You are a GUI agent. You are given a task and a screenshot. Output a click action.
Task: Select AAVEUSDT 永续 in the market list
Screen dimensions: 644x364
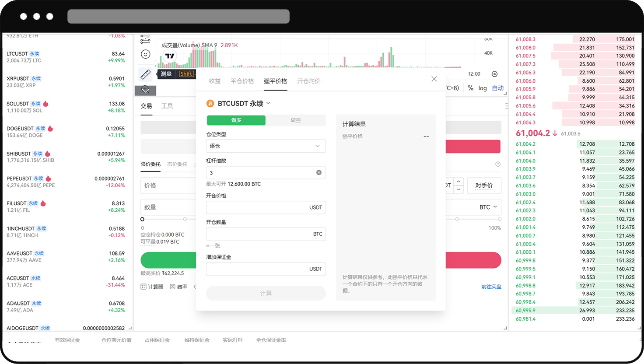click(x=66, y=257)
